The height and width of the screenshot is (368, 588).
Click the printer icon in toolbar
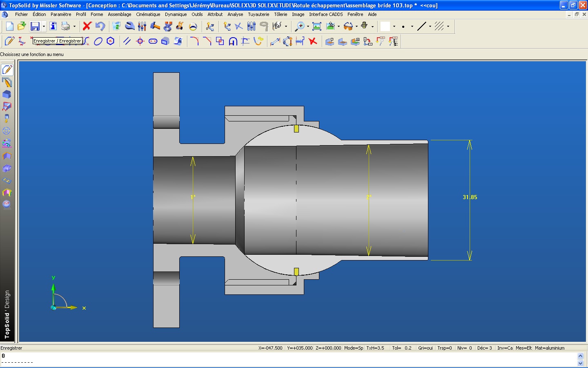65,27
